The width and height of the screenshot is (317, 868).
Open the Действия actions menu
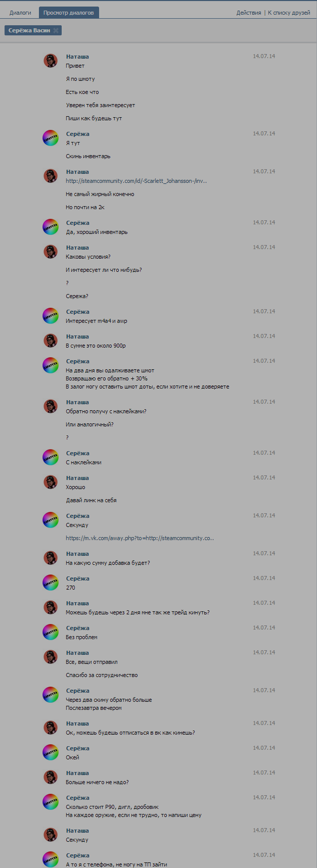pos(249,13)
